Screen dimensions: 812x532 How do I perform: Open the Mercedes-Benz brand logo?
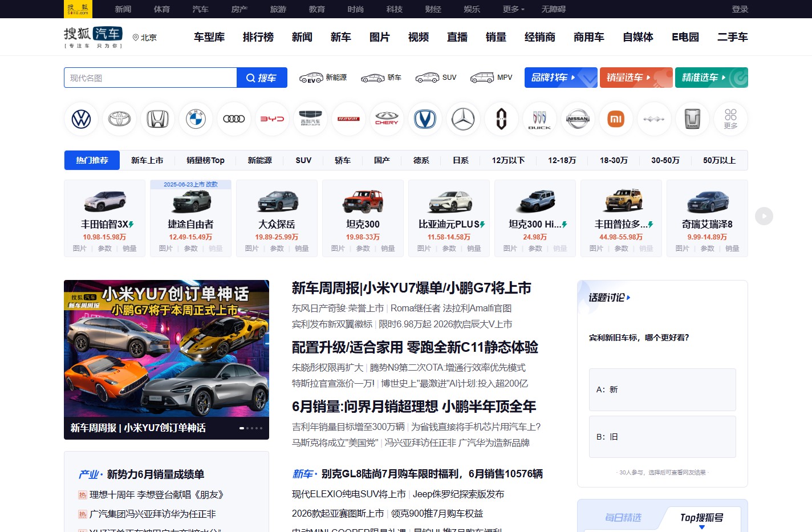pos(464,119)
